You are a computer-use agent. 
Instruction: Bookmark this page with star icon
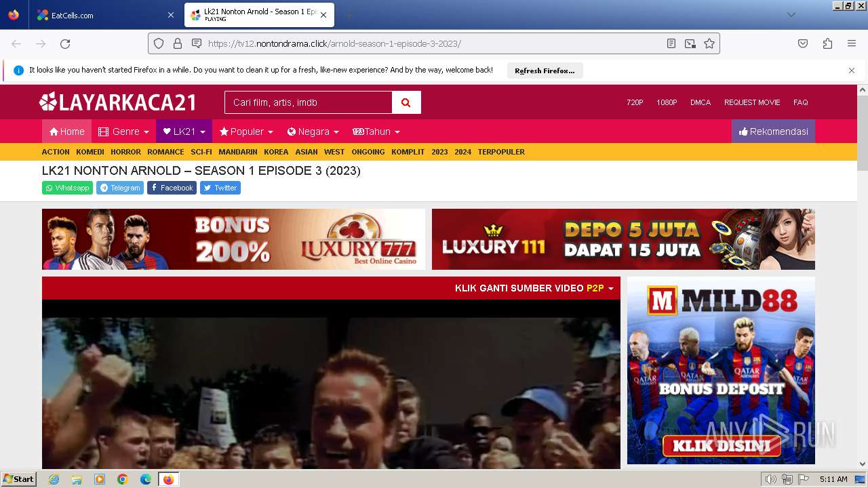coord(709,43)
